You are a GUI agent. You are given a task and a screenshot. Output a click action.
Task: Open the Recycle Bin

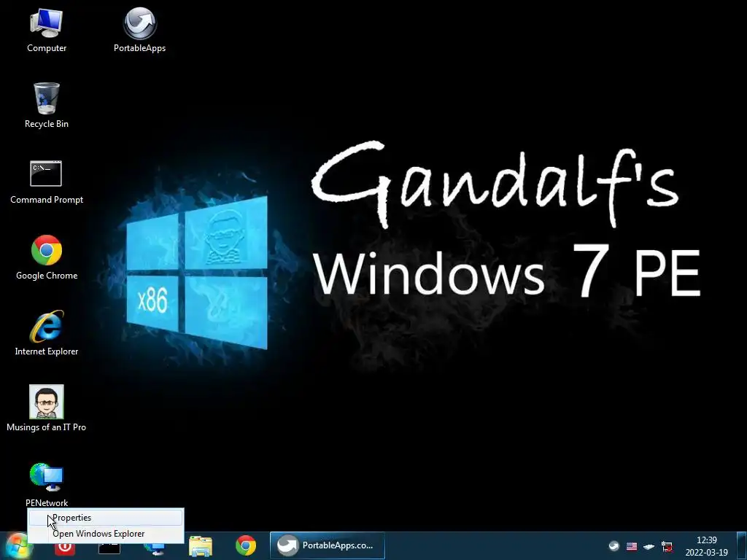[x=46, y=106]
